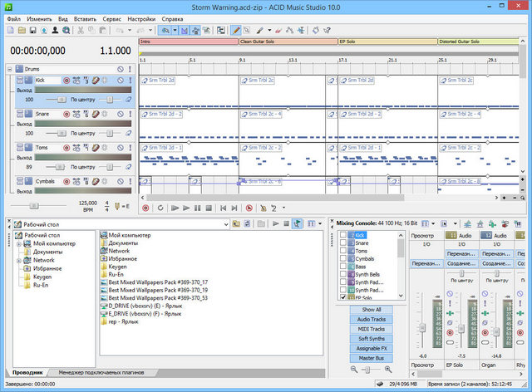The height and width of the screenshot is (392, 532).
Task: Enable the Snare checkbox in mixer list
Action: coord(343,243)
